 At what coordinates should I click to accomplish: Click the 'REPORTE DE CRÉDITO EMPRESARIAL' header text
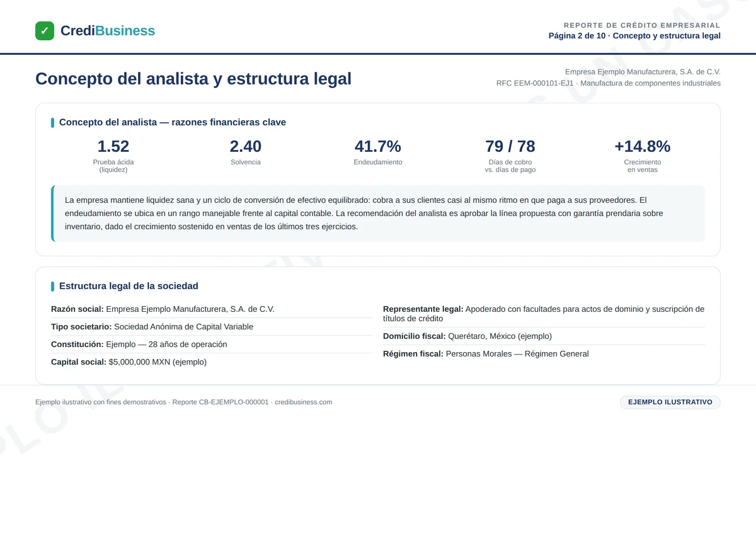pos(642,25)
